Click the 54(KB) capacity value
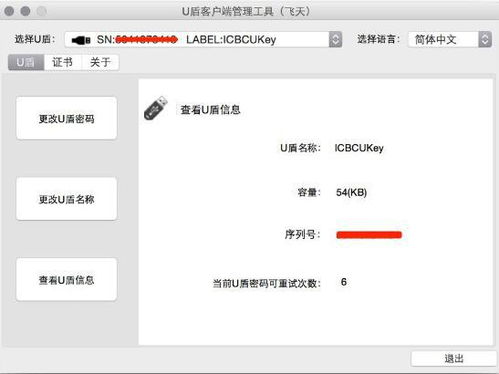499x374 pixels. 351,192
